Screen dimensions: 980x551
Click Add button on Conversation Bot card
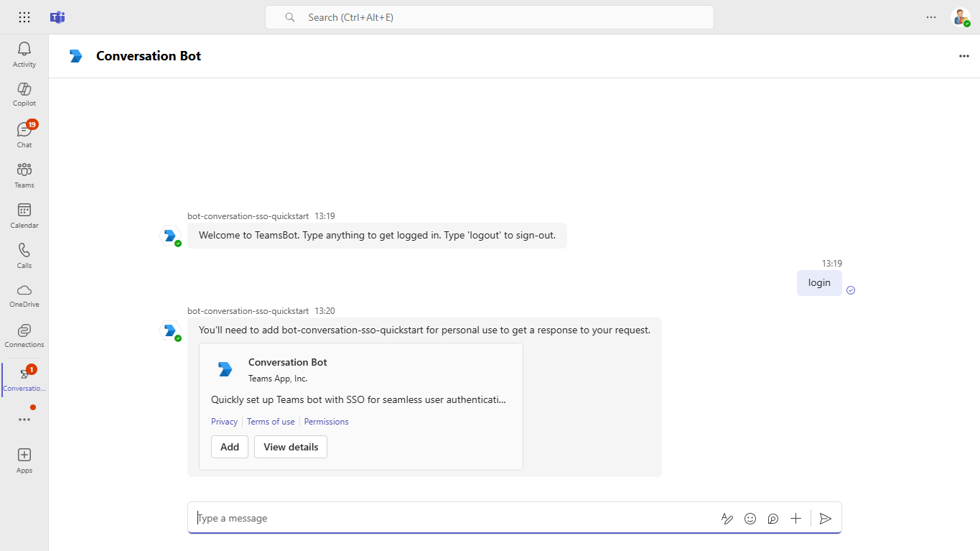point(230,447)
